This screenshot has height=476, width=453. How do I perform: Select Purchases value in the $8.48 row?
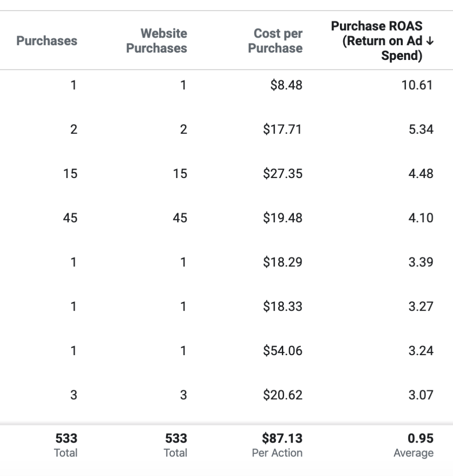[73, 85]
